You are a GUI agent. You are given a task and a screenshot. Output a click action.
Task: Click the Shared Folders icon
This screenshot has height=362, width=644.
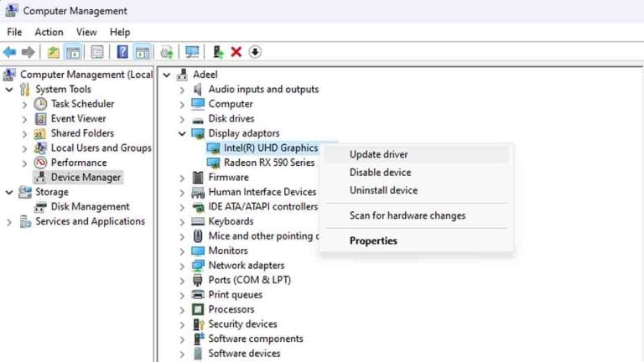point(40,133)
